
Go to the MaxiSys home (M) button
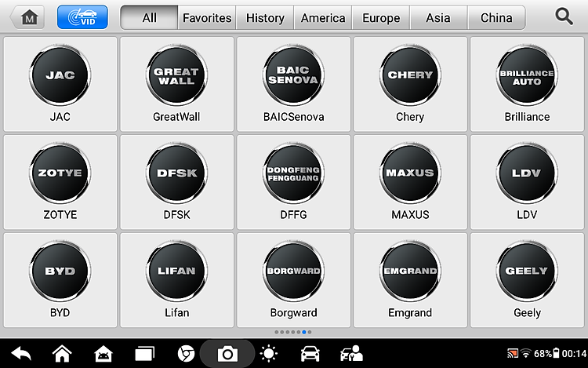point(27,17)
